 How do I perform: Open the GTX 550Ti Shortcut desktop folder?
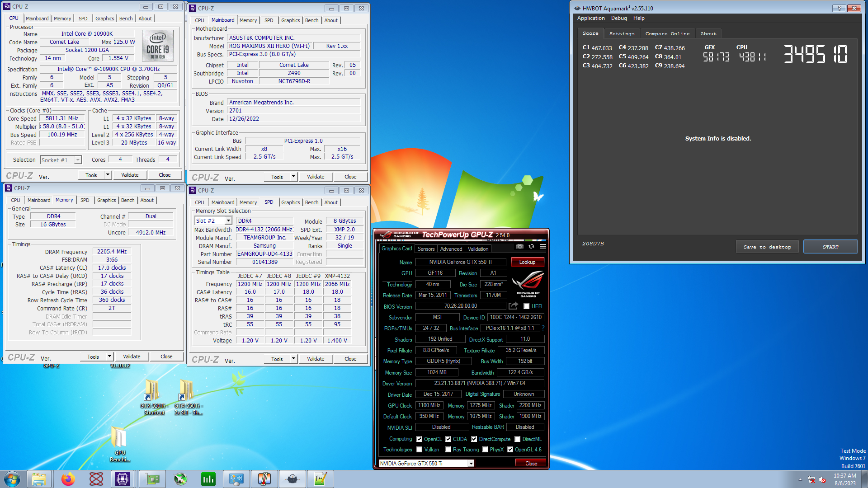153,397
